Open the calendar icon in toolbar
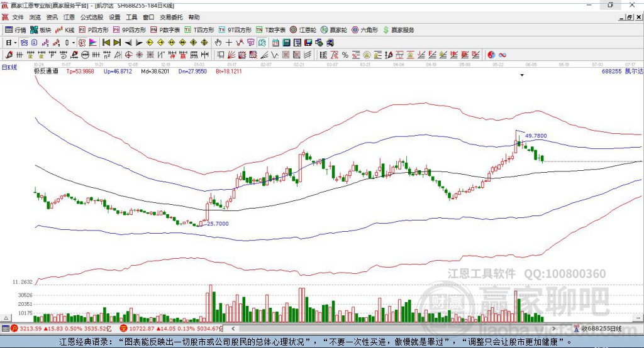This screenshot has height=348, width=644. (275, 43)
